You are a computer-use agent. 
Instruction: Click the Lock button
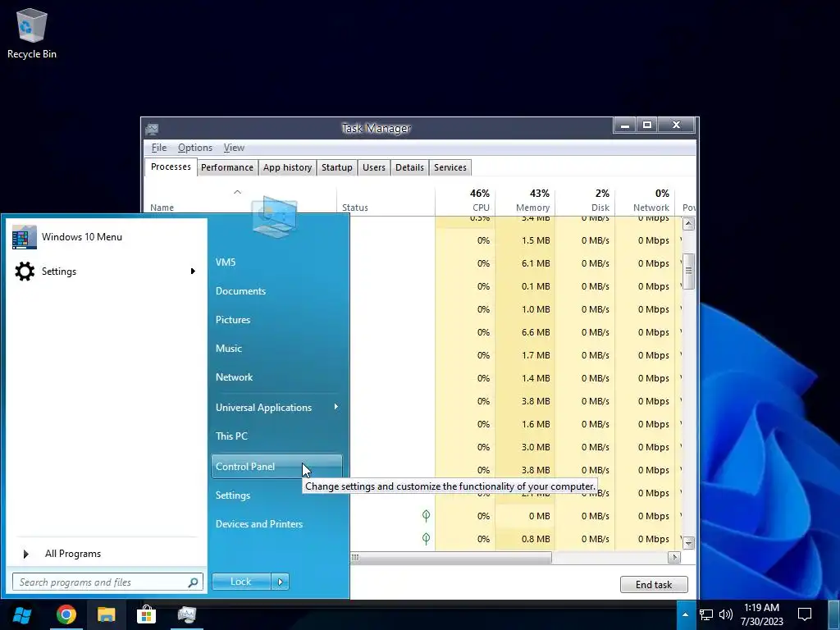(241, 582)
